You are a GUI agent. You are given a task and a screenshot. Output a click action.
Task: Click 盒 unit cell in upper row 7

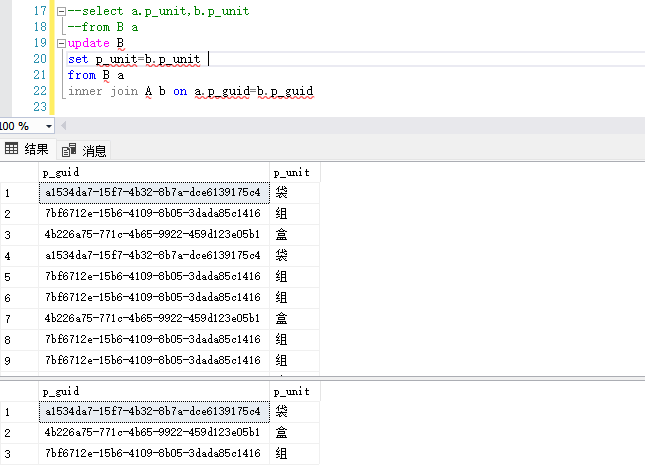tap(295, 318)
